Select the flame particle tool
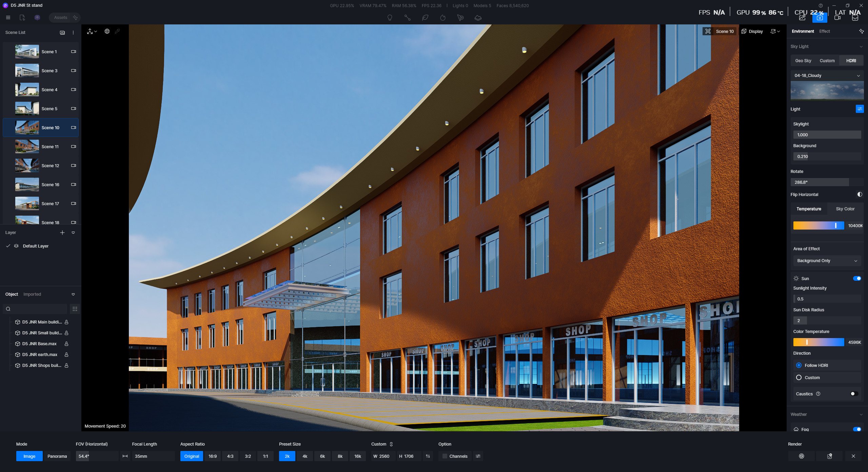 (x=443, y=18)
